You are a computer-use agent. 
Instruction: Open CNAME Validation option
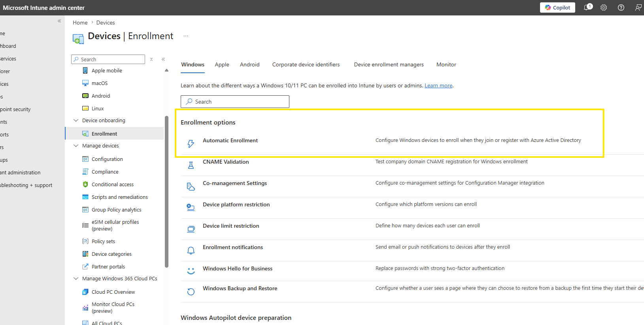coord(226,162)
